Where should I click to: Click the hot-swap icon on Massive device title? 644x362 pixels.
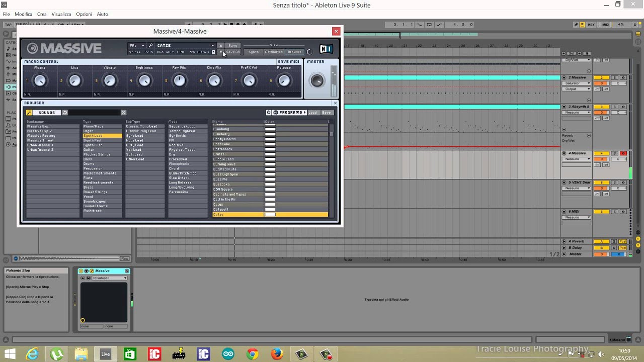point(127,271)
